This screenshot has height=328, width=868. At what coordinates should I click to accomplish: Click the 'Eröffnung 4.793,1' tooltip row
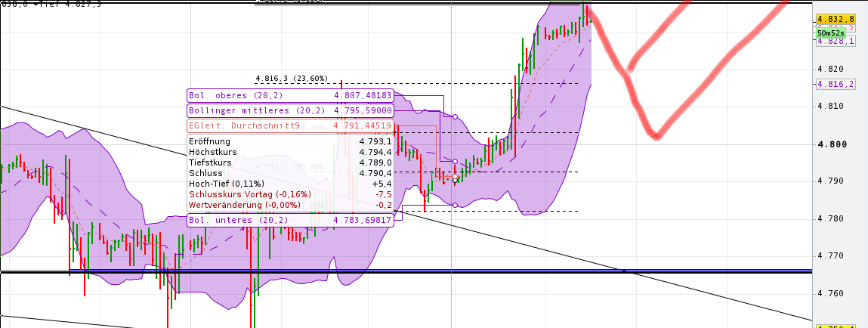(290, 141)
